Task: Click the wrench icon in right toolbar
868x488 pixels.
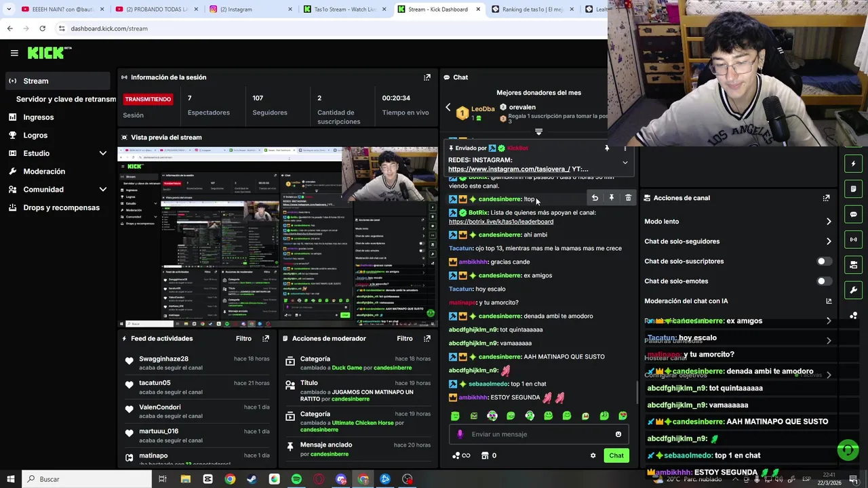Action: tap(854, 290)
